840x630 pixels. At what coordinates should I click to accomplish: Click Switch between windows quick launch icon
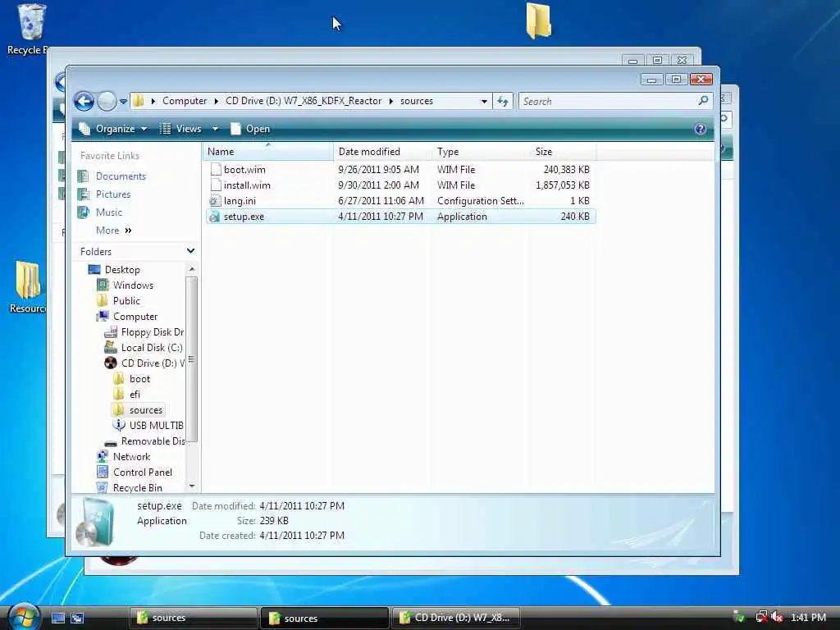tap(77, 618)
